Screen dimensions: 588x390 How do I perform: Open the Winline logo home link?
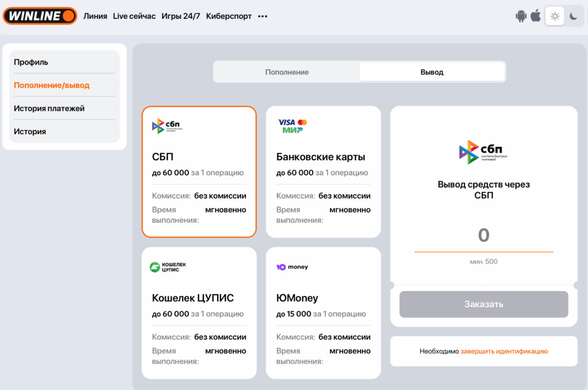tap(40, 16)
